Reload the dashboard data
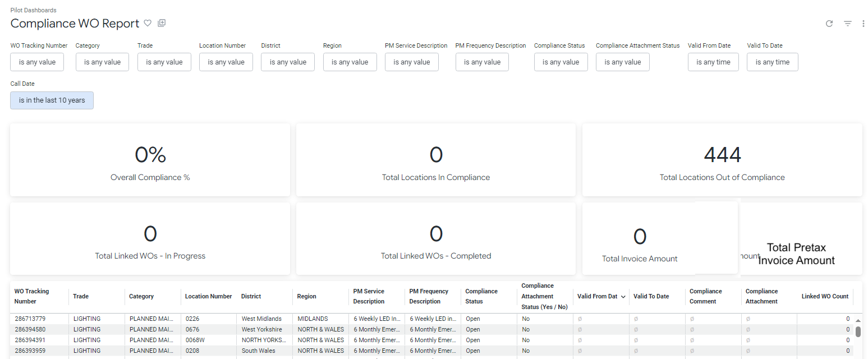 point(829,24)
